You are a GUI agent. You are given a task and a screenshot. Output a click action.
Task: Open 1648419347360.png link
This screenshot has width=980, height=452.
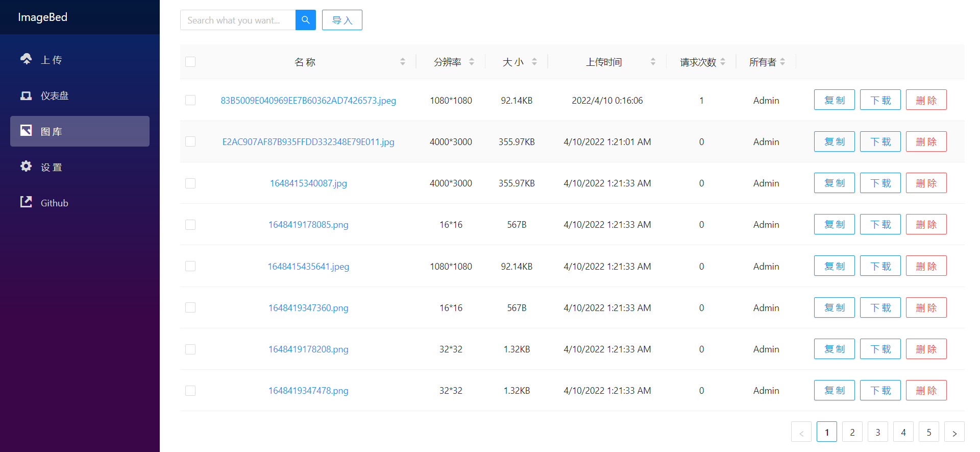pos(308,308)
